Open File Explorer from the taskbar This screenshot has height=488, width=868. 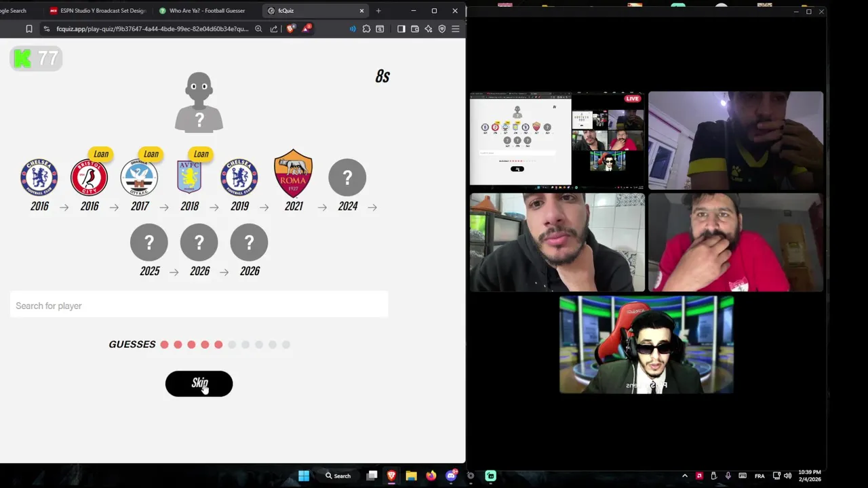tap(411, 476)
